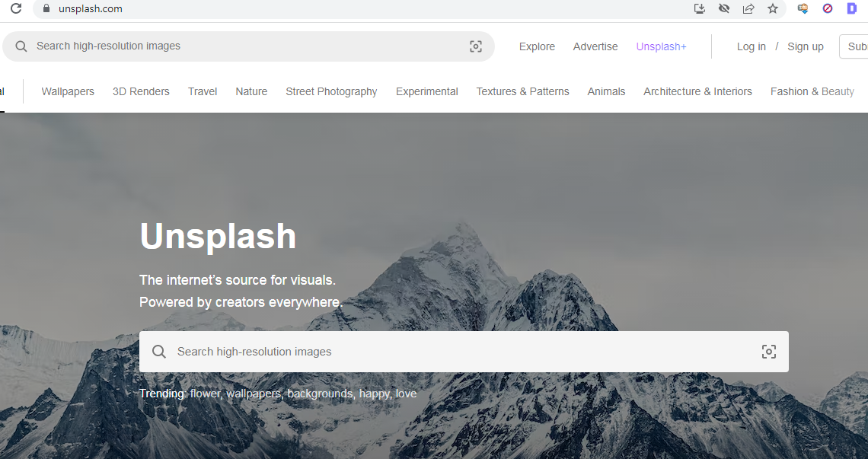Select the Nature category tab
Screen dimensions: 868x459
click(251, 91)
